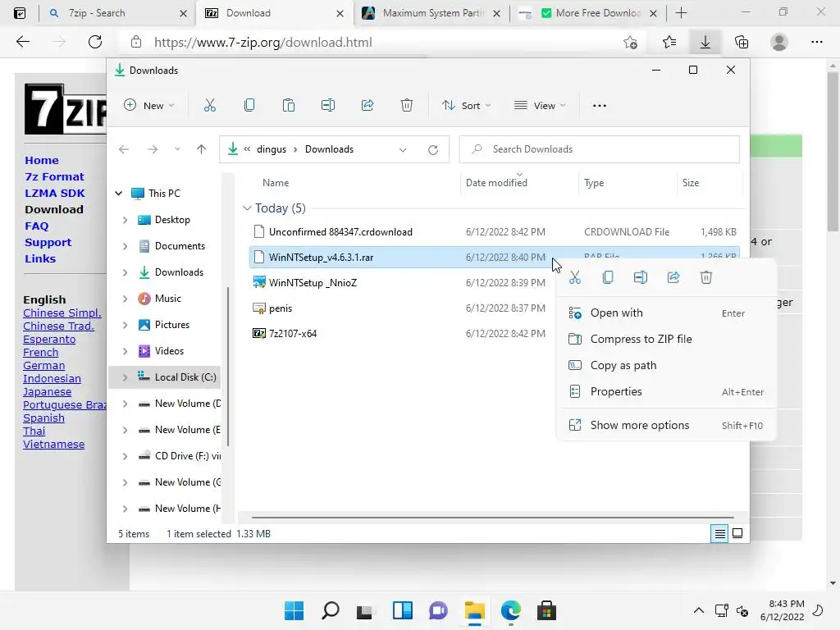The height and width of the screenshot is (630, 840).
Task: Go back in Explorer navigation
Action: (124, 149)
